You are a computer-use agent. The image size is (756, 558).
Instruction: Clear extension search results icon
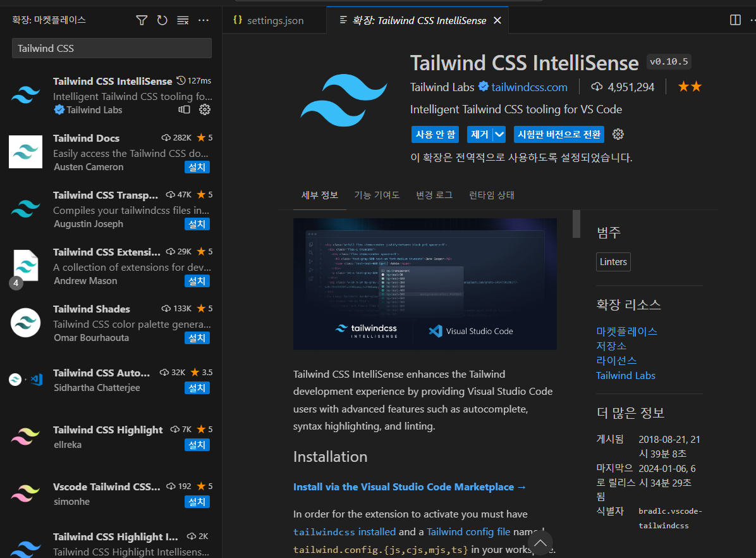183,20
